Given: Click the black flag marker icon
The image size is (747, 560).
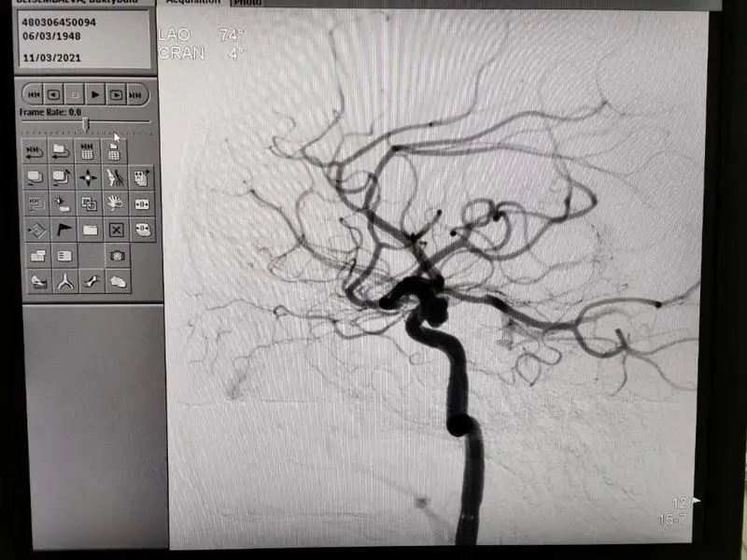Looking at the screenshot, I should click(63, 231).
